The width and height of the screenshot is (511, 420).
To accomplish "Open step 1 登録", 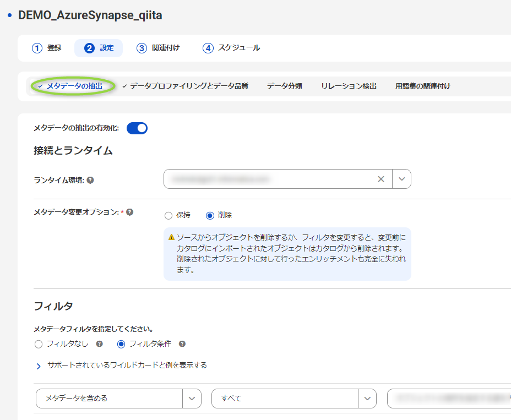I will click(x=47, y=48).
